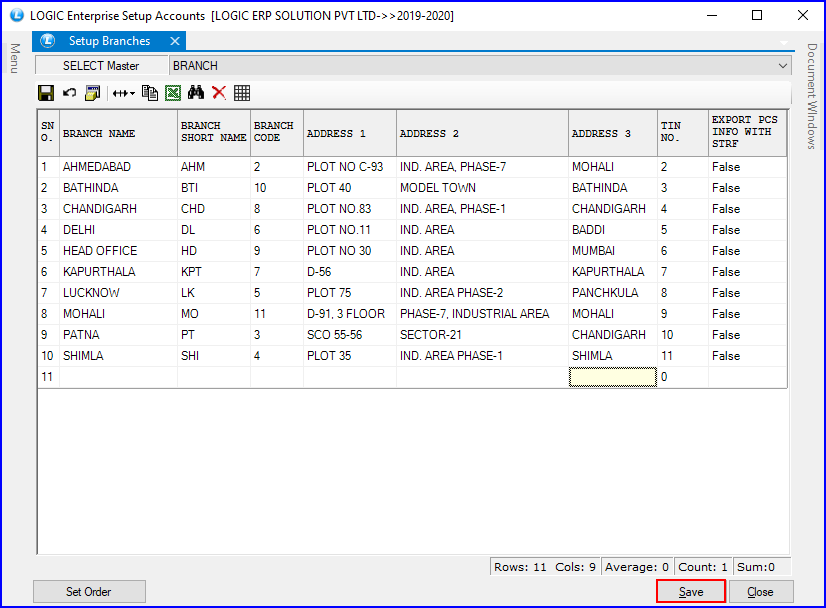Click the floppy disk save toolbar icon

point(46,93)
